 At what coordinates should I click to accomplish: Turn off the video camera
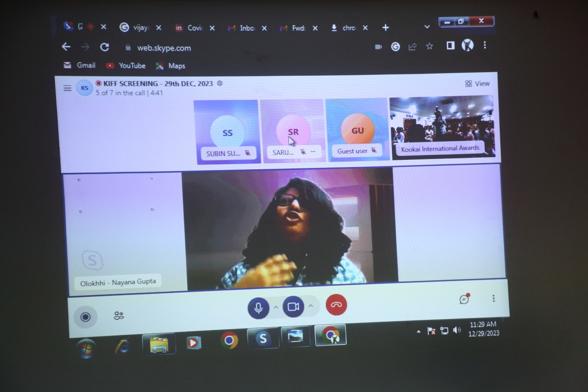(293, 307)
